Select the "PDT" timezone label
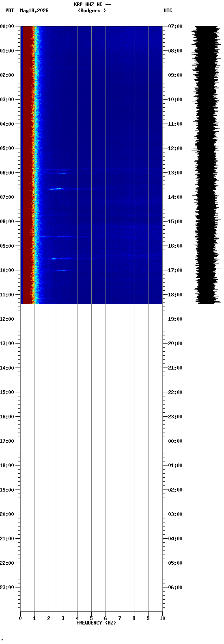 pos(9,11)
